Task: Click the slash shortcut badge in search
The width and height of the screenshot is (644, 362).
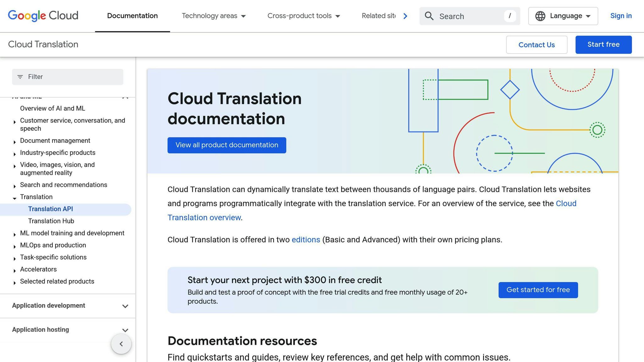Action: pyautogui.click(x=510, y=16)
